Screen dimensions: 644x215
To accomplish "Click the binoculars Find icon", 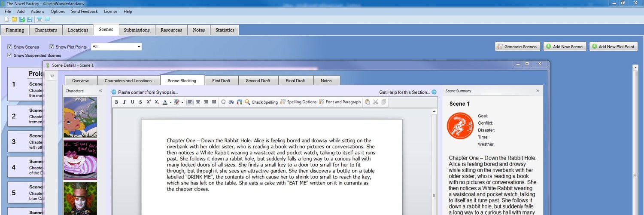I will (231, 102).
